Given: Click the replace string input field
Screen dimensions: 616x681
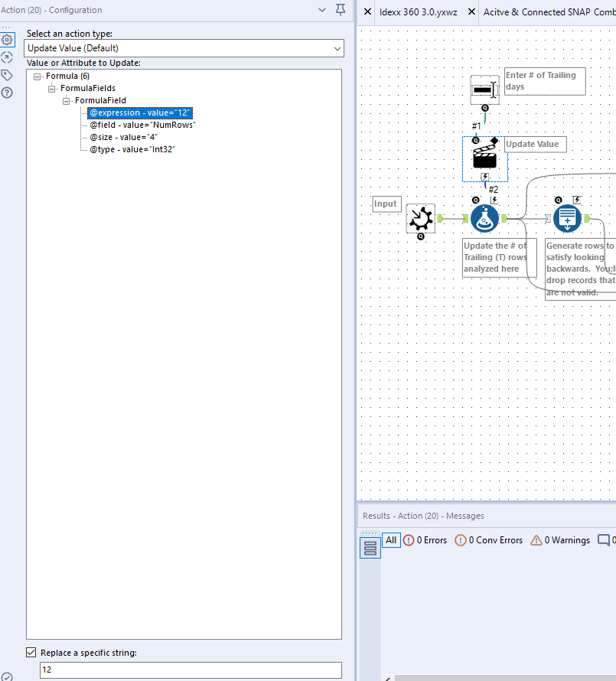Looking at the screenshot, I should pyautogui.click(x=191, y=670).
